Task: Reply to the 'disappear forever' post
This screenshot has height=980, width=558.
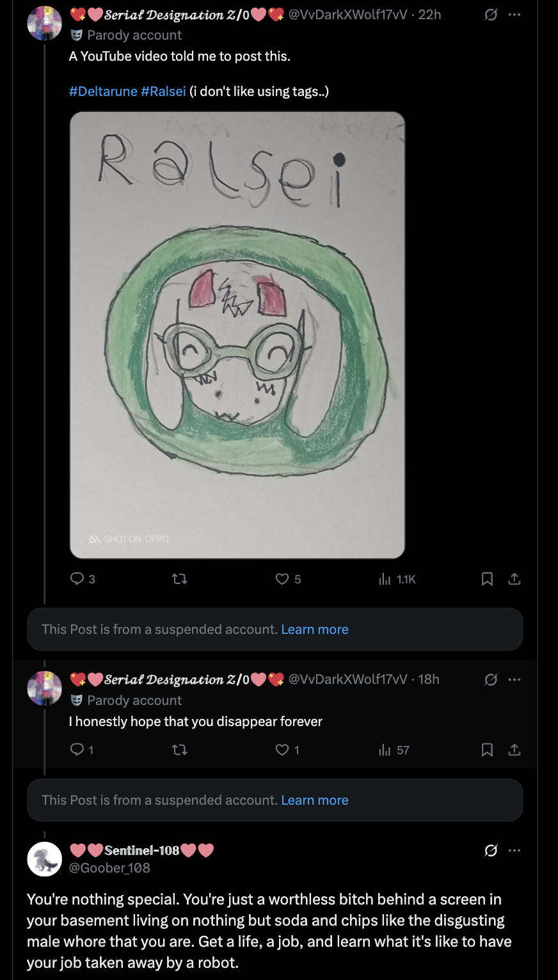Action: pyautogui.click(x=77, y=750)
